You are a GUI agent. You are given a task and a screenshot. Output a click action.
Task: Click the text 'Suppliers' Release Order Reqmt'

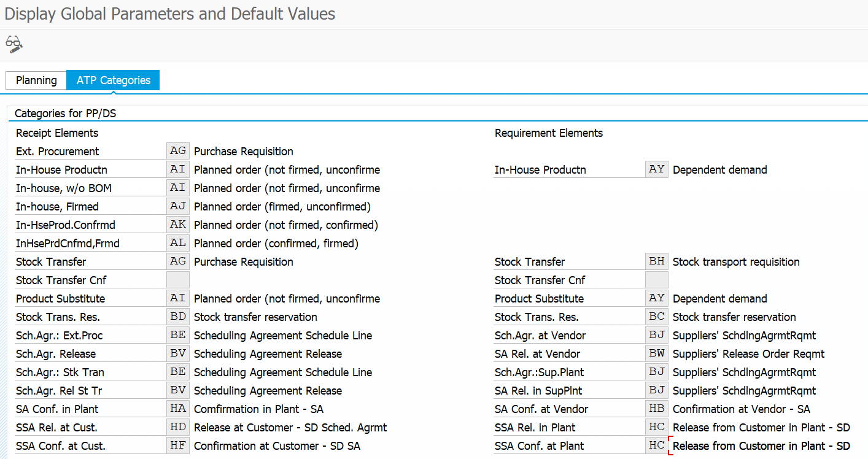coord(749,354)
